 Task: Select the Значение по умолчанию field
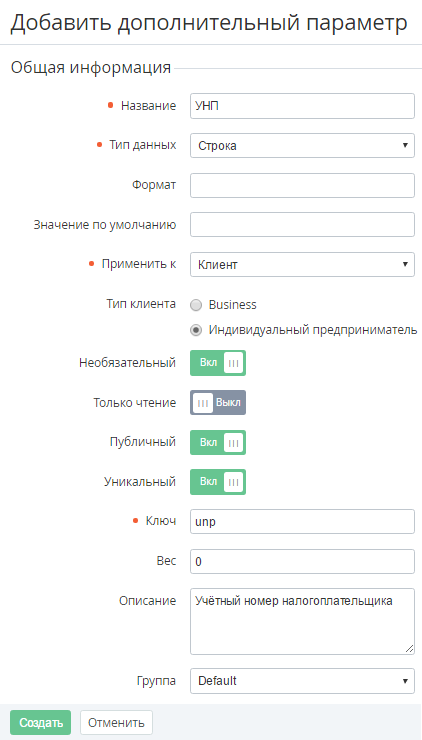point(303,225)
